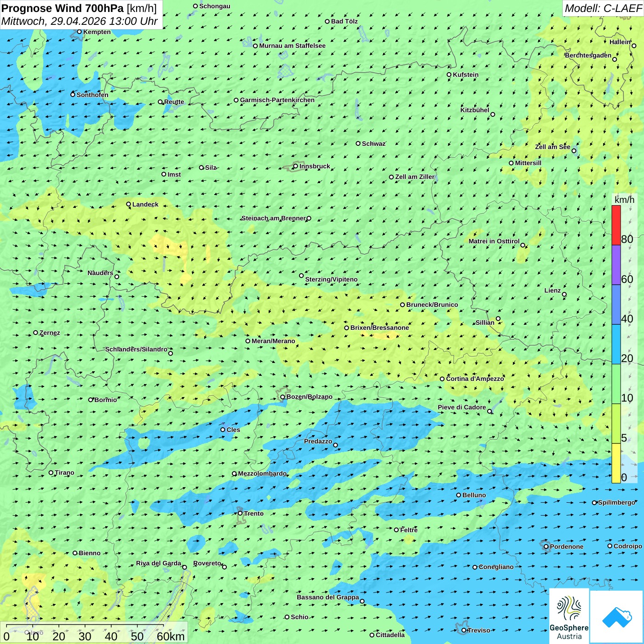Viewport: 644px width, 644px height.
Task: Click the map title 'Prognose Wind 700hPa'
Action: [x=63, y=8]
